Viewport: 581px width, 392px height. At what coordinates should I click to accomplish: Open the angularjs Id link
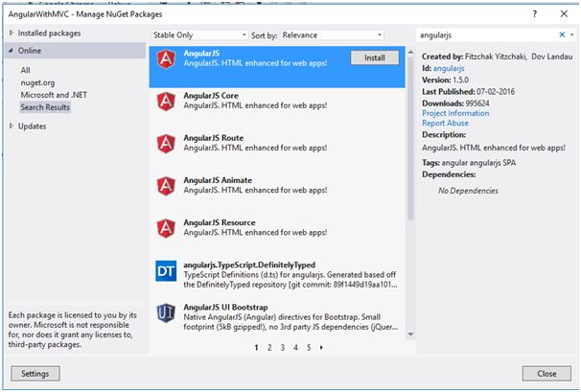pos(449,68)
